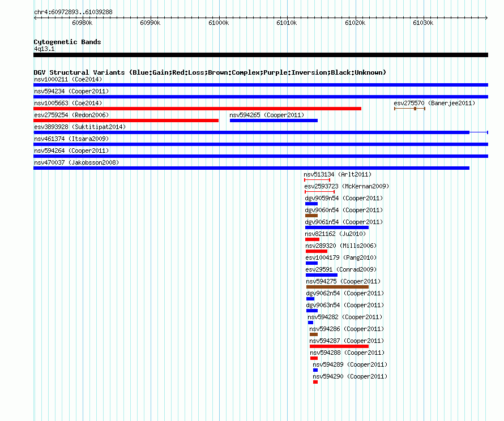Open nsv594282 (Cooper2011) label
504x421 pixels.
(345, 317)
